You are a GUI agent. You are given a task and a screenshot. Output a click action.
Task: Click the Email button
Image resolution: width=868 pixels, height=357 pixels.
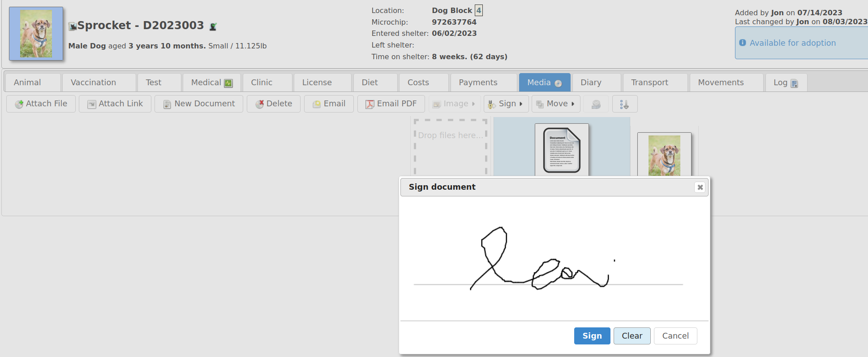tap(329, 104)
